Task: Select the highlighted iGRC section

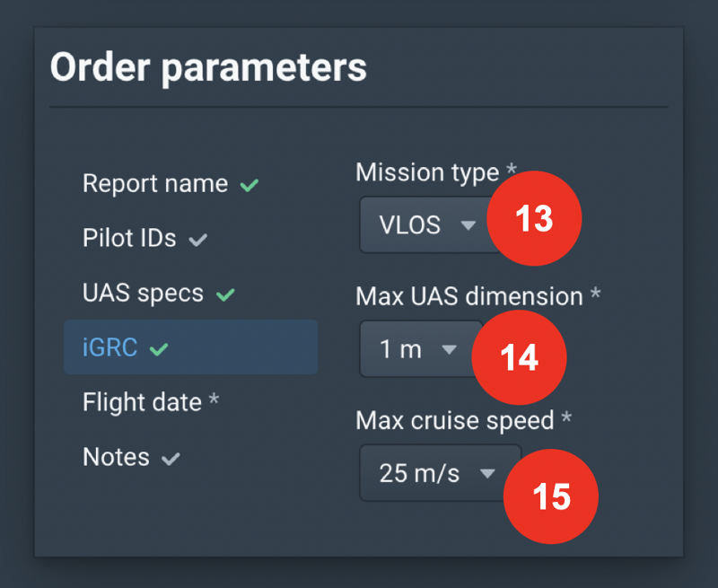Action: (110, 347)
